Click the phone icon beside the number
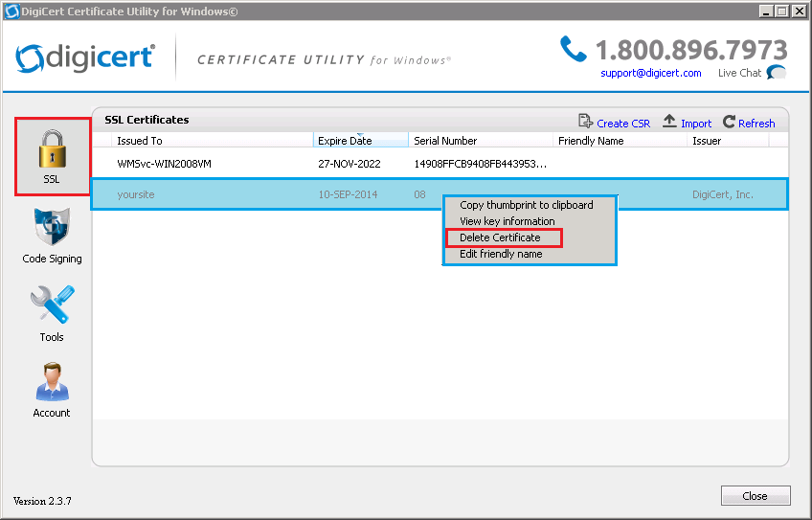Viewport: 812px width, 520px height. (573, 48)
